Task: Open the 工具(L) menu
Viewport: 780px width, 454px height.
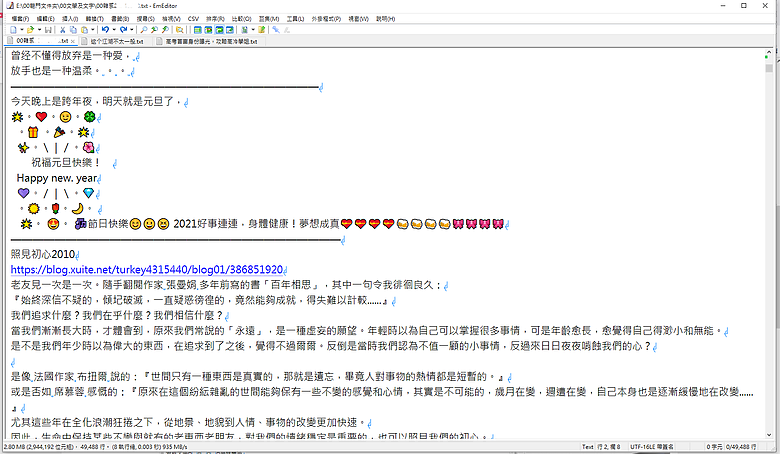Action: click(x=295, y=19)
